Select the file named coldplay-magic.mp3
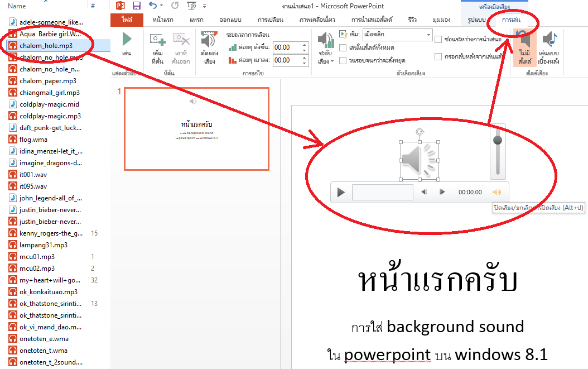 [50, 116]
